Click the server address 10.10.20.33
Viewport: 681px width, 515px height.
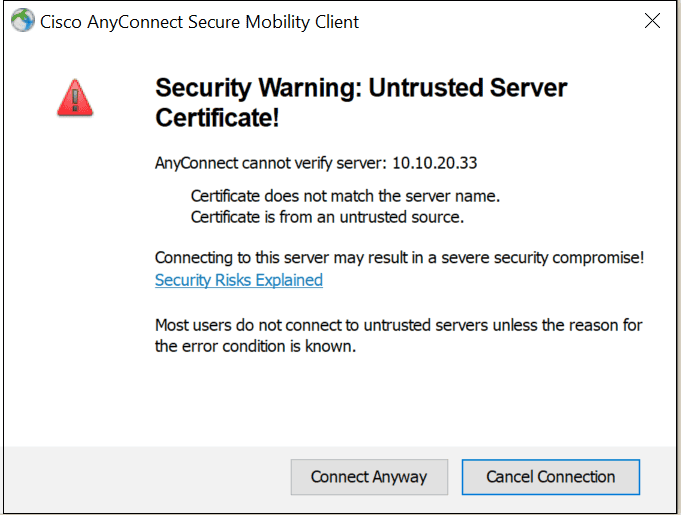coord(435,163)
